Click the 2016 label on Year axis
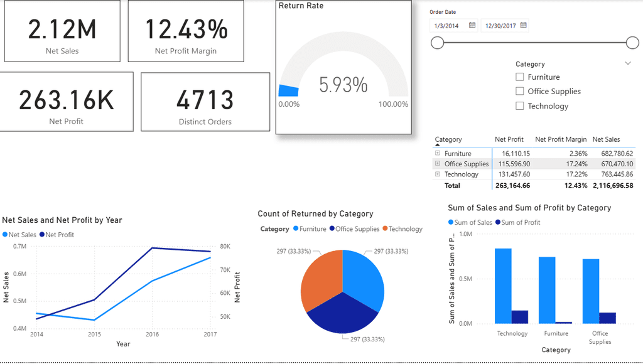The height and width of the screenshot is (364, 643). point(152,334)
